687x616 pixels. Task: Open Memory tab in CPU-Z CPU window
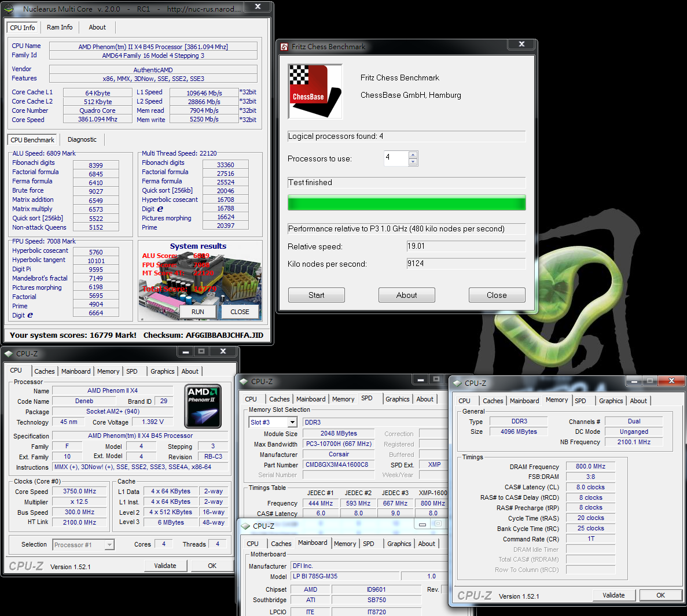[x=108, y=371]
